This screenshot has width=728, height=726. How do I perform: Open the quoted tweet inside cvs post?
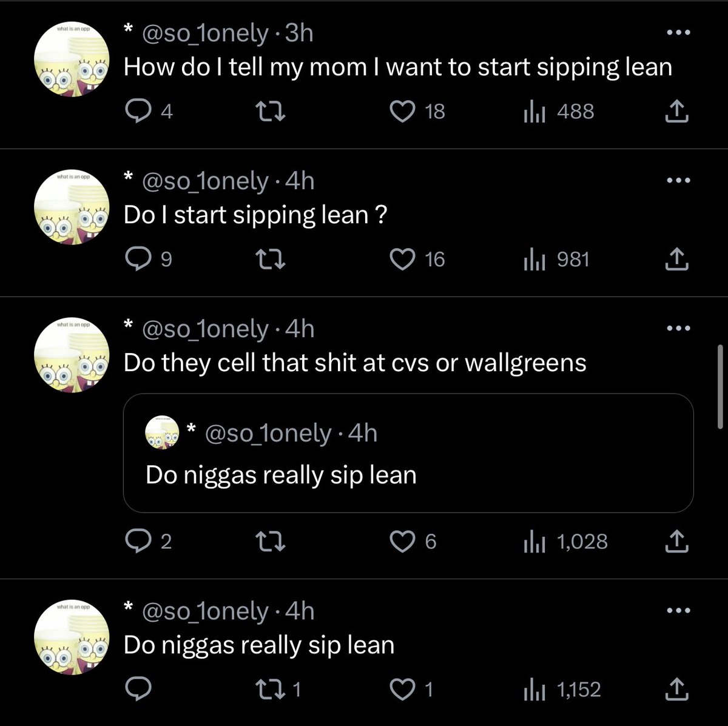408,453
